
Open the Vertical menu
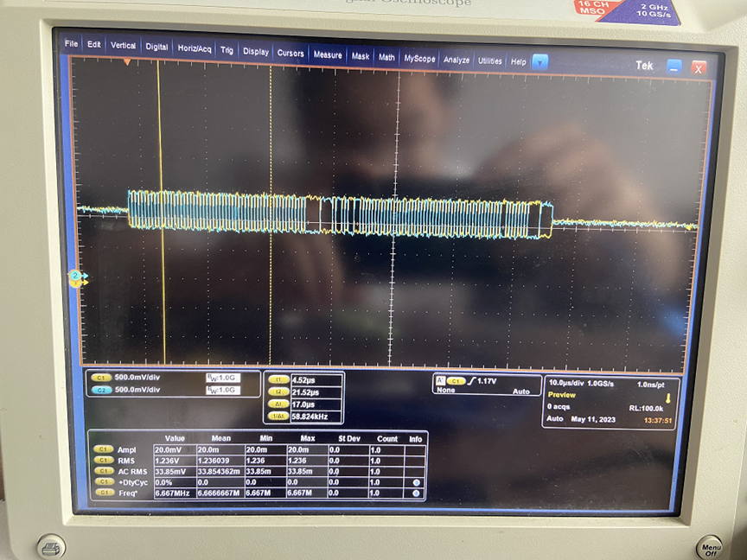click(x=123, y=45)
